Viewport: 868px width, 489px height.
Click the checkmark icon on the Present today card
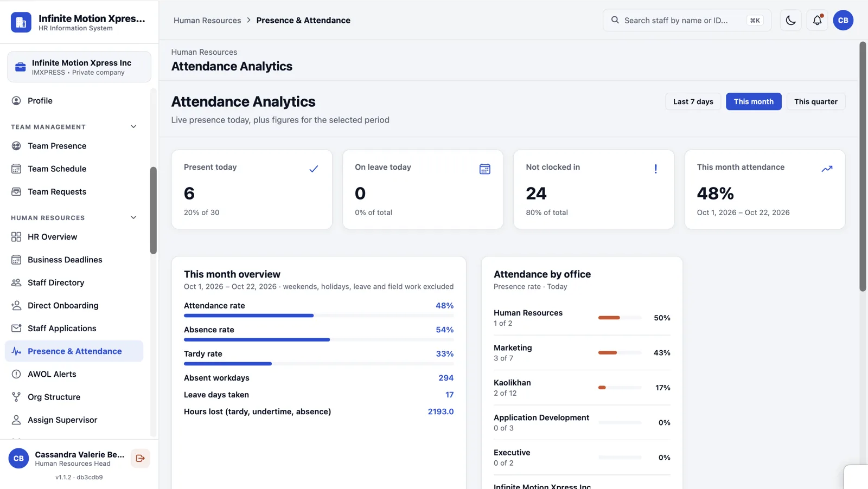[x=314, y=169]
